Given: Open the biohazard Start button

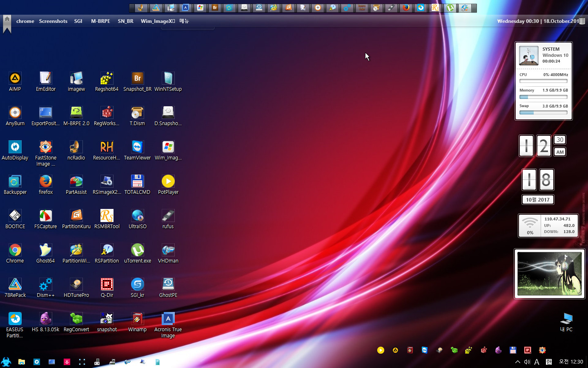Looking at the screenshot, I should 6,361.
